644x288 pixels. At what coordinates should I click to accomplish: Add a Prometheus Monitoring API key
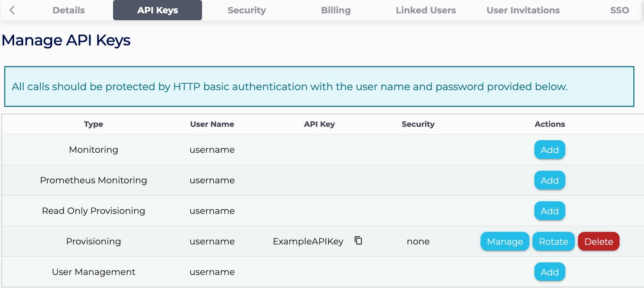point(549,180)
